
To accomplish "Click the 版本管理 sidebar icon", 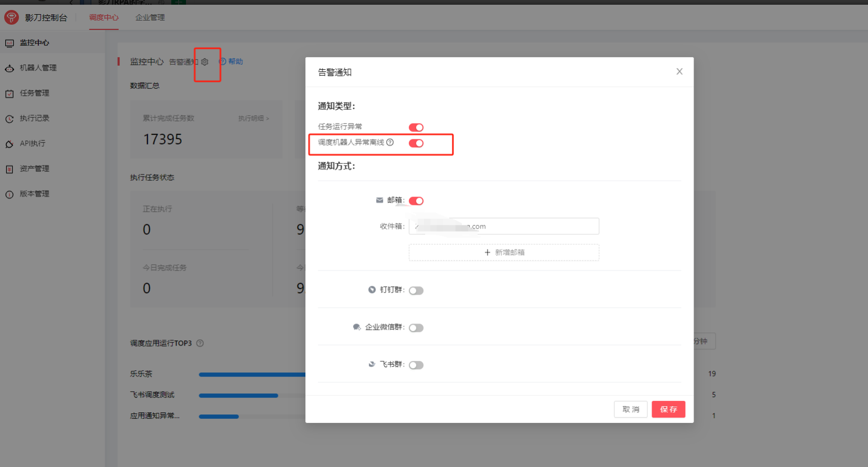I will click(x=9, y=194).
